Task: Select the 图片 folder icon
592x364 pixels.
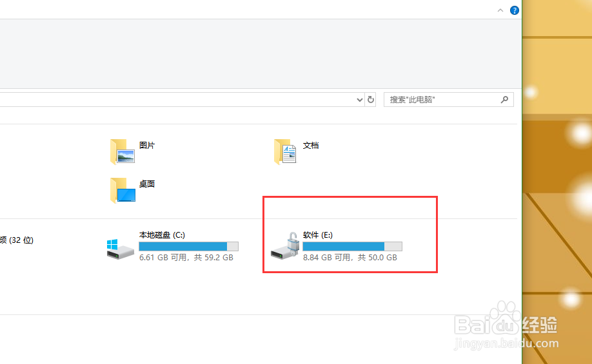Action: [122, 151]
